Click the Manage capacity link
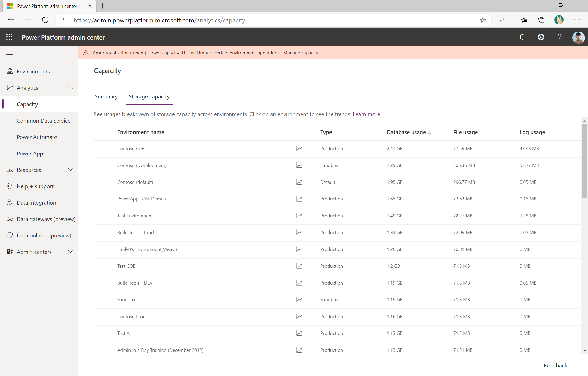This screenshot has height=376, width=588. coord(301,53)
